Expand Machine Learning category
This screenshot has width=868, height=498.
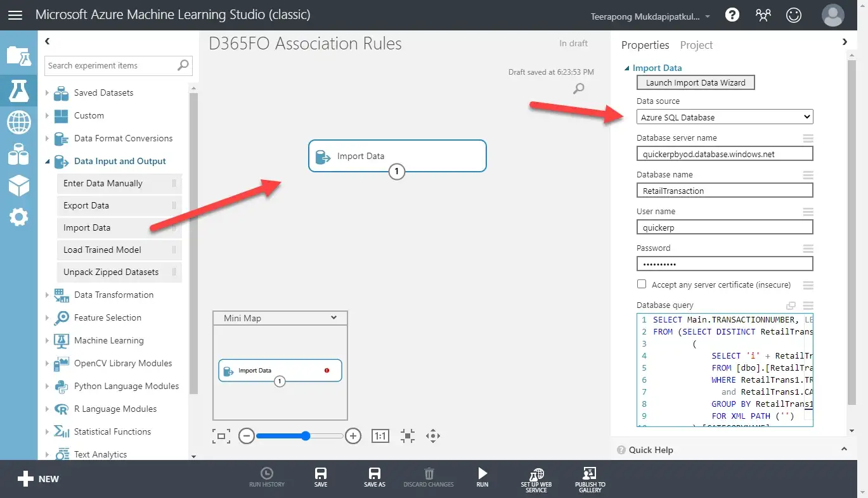47,340
